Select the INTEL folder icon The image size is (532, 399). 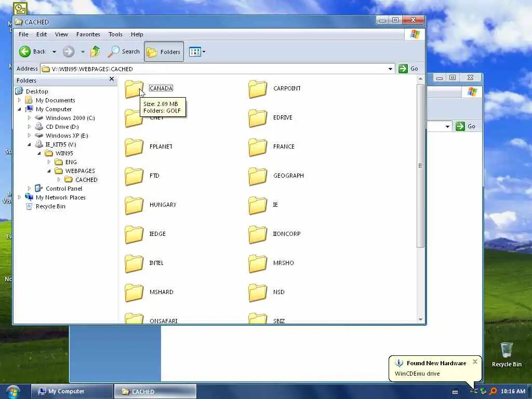point(134,263)
